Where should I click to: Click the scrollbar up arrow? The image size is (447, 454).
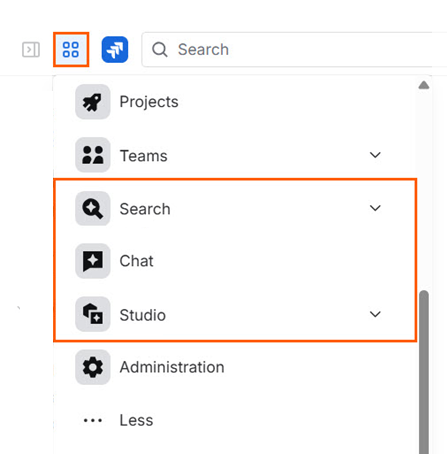[x=424, y=85]
